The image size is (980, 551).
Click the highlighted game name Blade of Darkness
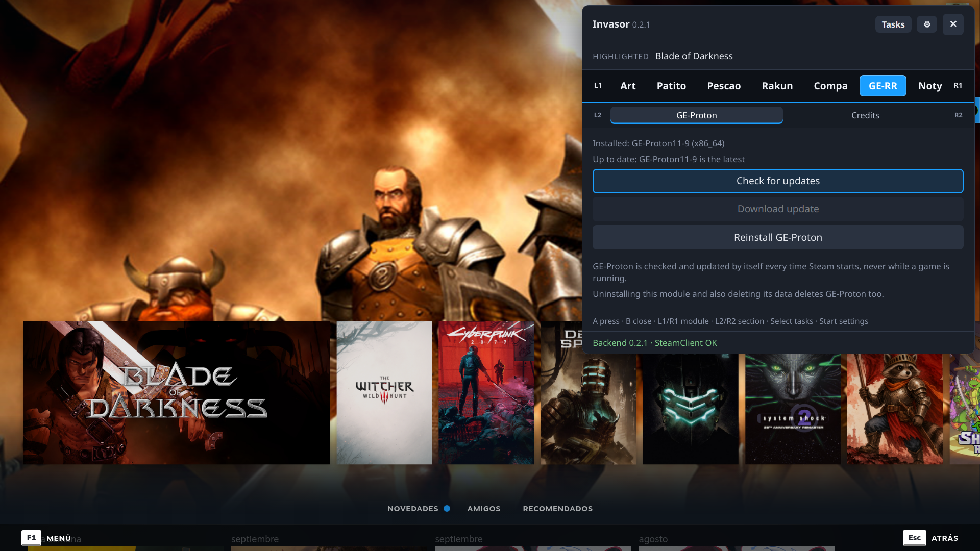coord(694,56)
